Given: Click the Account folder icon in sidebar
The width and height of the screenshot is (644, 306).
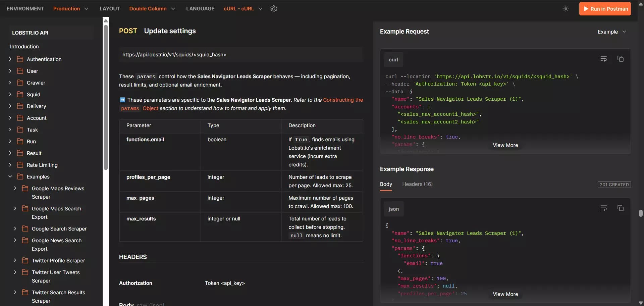Looking at the screenshot, I should 20,118.
